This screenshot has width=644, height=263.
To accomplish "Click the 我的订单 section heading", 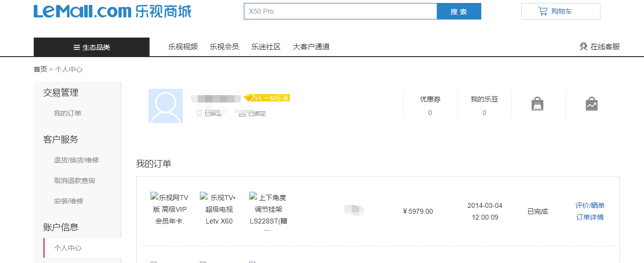I will (153, 163).
